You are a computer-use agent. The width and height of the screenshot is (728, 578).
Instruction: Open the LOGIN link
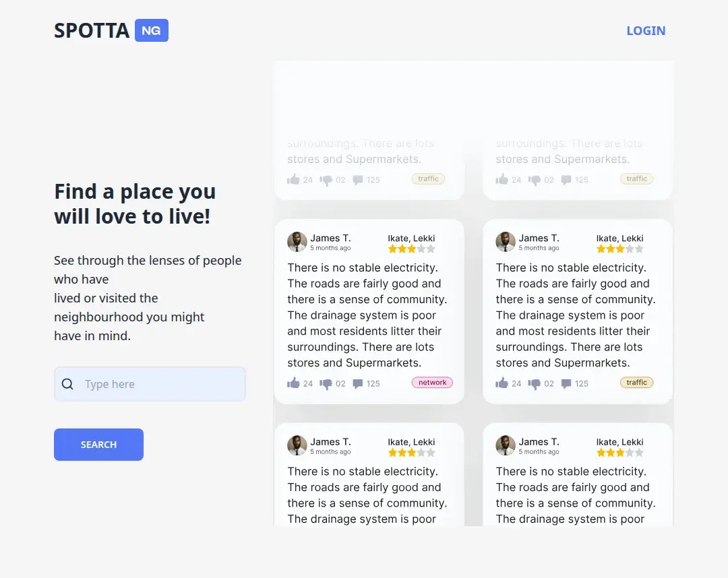646,30
